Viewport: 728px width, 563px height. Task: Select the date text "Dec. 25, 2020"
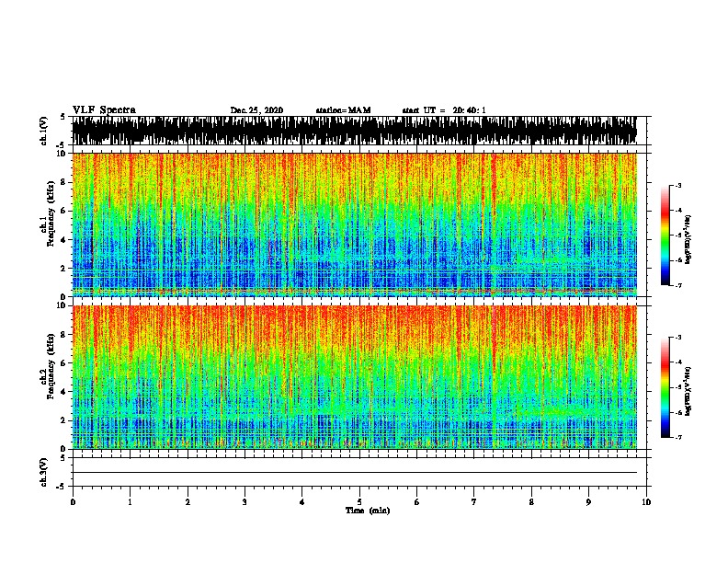(256, 110)
